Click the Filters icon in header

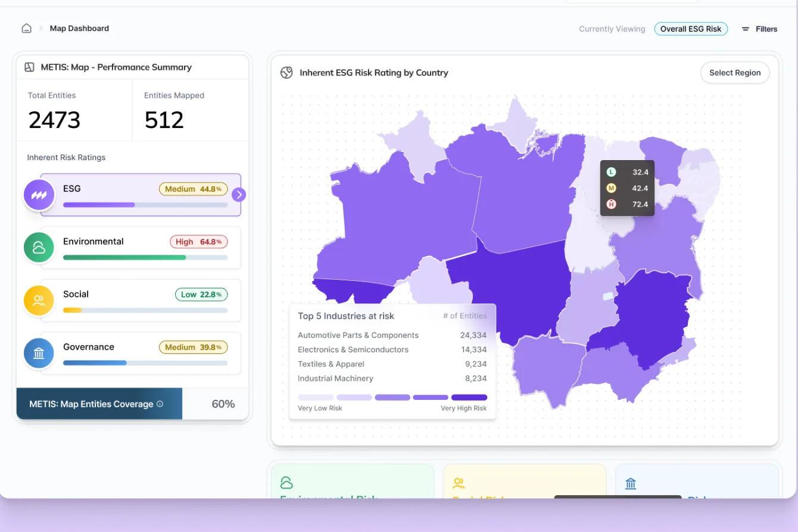click(745, 29)
